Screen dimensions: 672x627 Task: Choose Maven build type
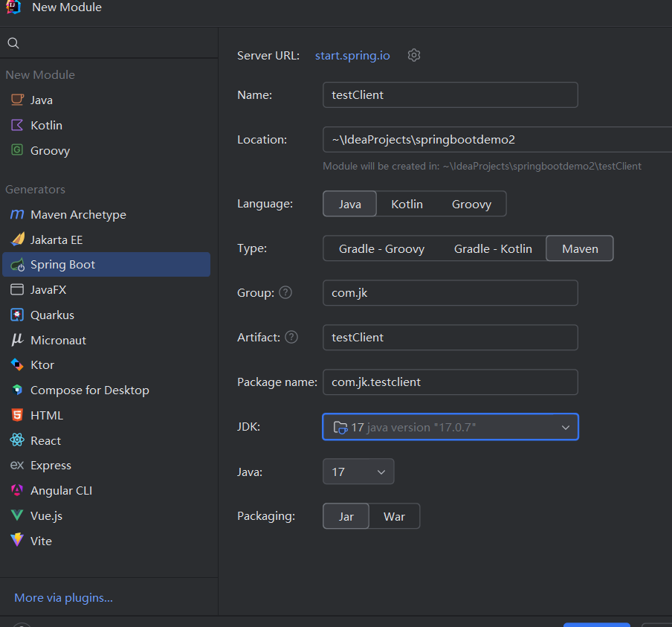coord(580,248)
